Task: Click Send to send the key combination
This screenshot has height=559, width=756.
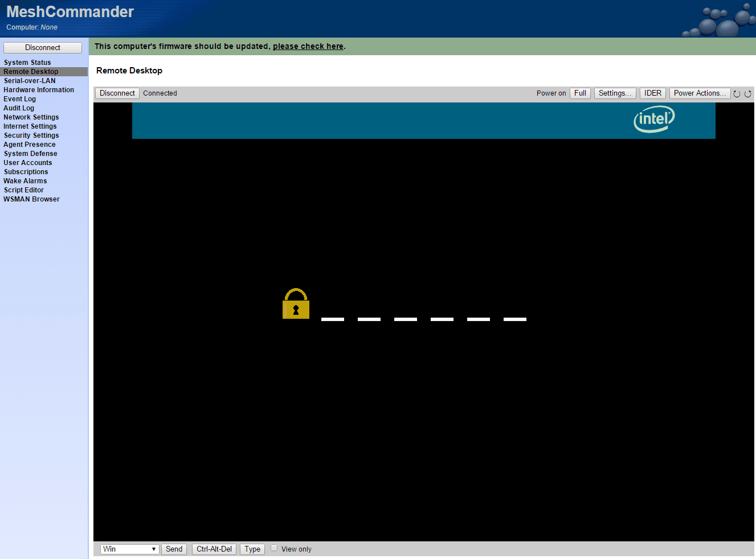Action: pyautogui.click(x=174, y=549)
